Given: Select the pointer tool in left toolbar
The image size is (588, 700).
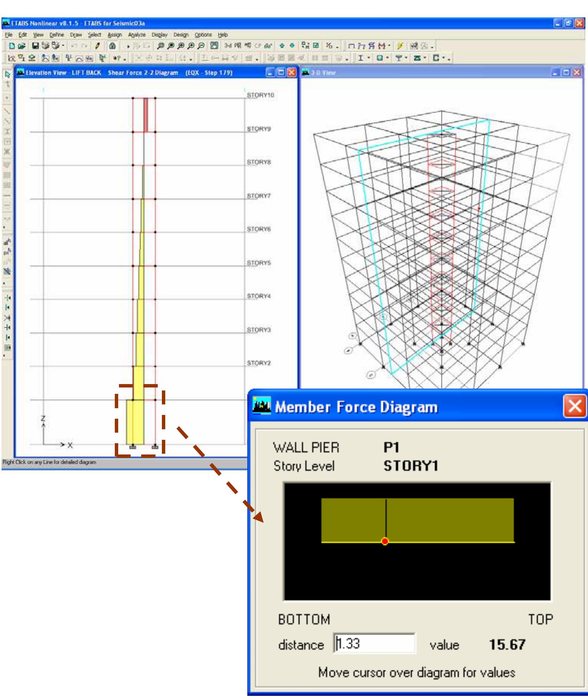Looking at the screenshot, I should [7, 74].
